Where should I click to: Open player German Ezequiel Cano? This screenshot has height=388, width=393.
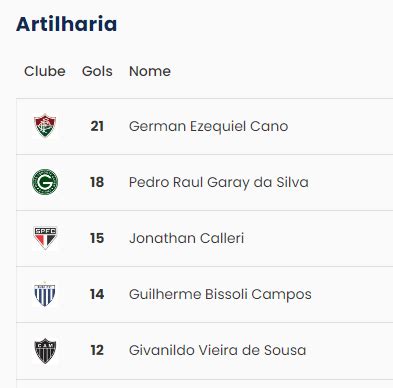coord(208,126)
